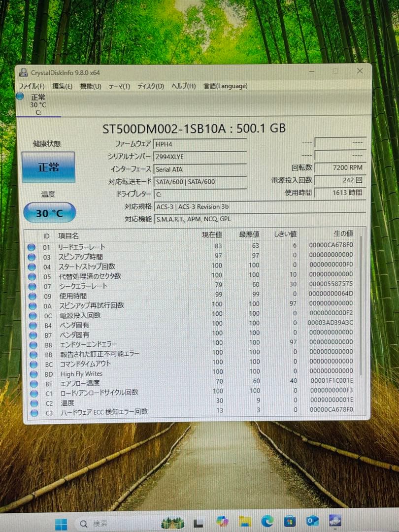Open File Explorer from the taskbar
The width and height of the screenshot is (399, 532).
click(245, 522)
